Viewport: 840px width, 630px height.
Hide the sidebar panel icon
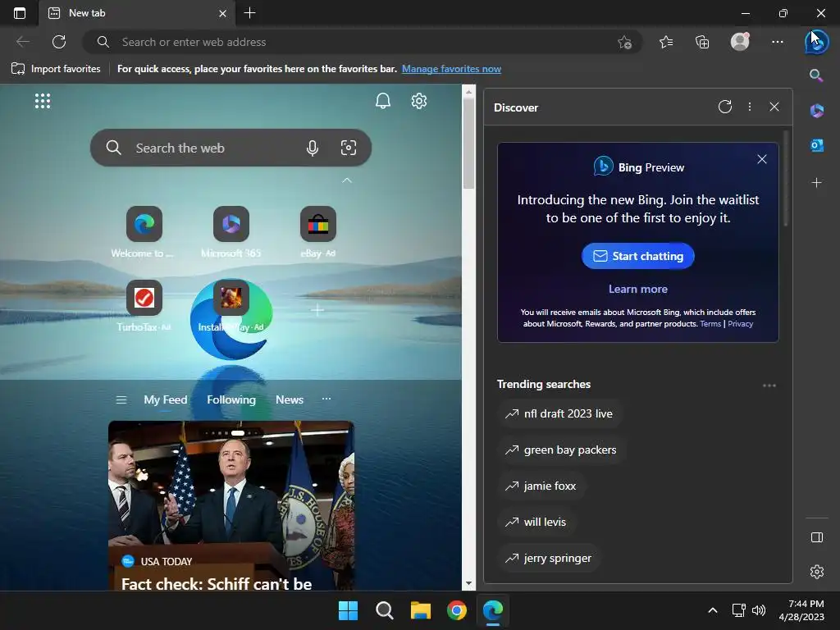click(816, 537)
